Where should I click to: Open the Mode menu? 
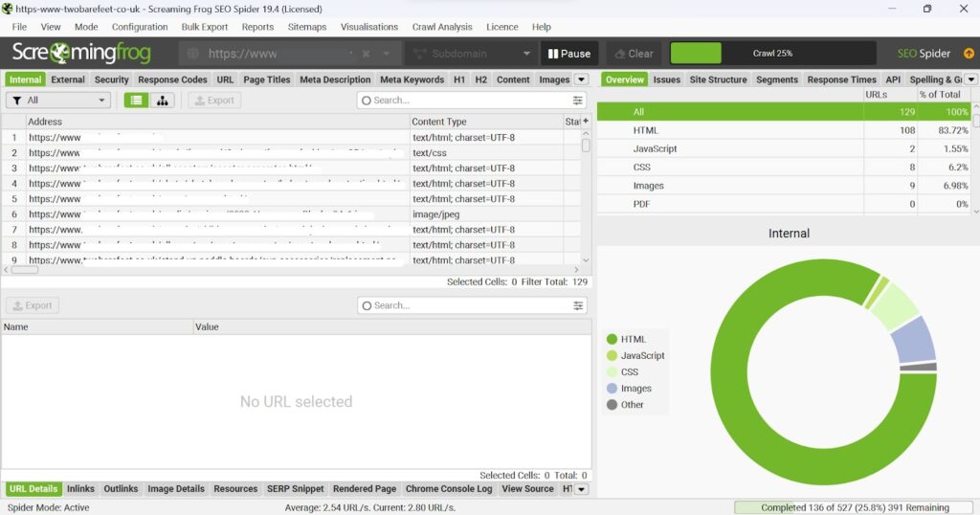click(86, 27)
